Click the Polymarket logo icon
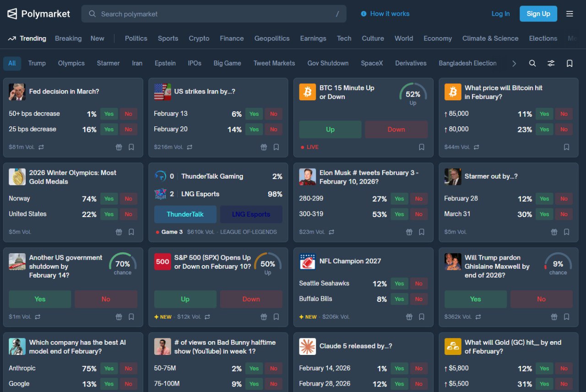The width and height of the screenshot is (586, 392). click(12, 14)
